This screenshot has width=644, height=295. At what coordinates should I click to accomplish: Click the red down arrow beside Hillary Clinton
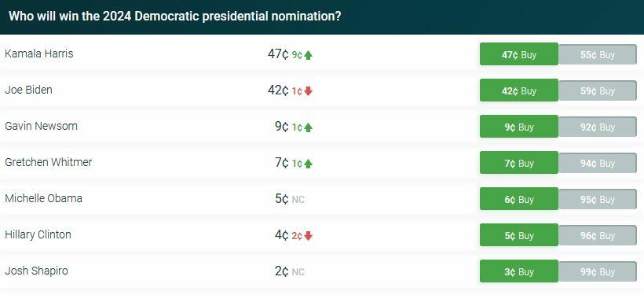(309, 236)
